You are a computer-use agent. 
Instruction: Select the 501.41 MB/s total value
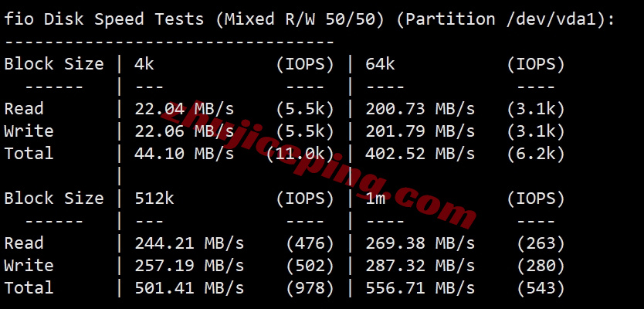[x=189, y=287]
